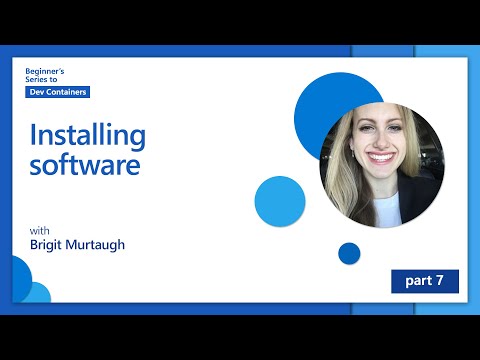Image resolution: width=480 pixels, height=360 pixels.
Task: Click the presenter's circular photo
Action: click(x=382, y=165)
